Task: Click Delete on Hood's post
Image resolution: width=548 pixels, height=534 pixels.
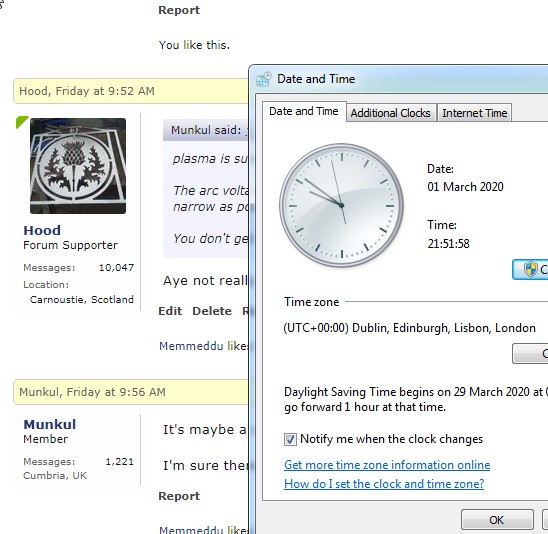Action: point(212,311)
